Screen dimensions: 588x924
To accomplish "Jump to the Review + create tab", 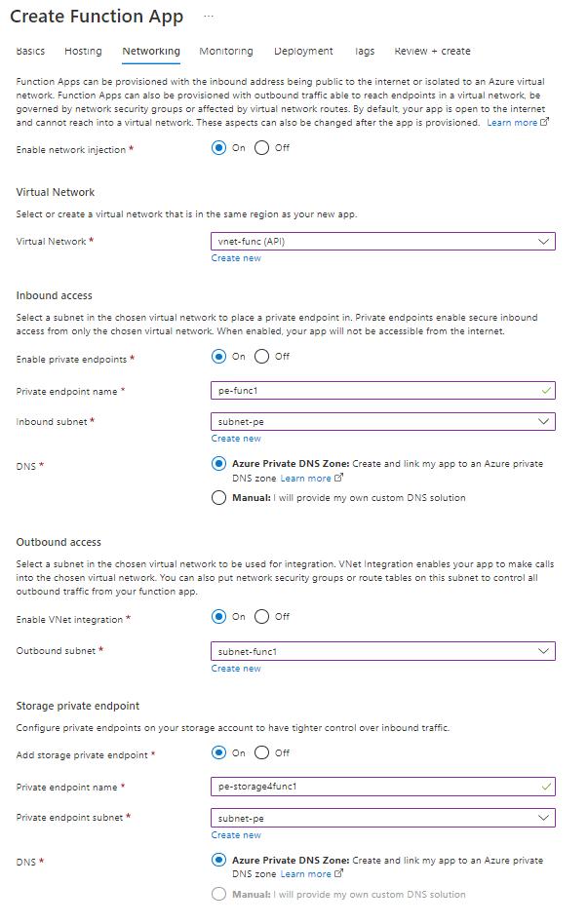I will pyautogui.click(x=432, y=51).
